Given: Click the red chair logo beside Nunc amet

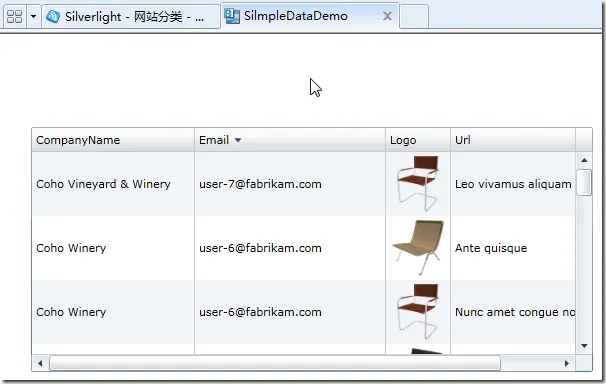Looking at the screenshot, I should (x=418, y=312).
